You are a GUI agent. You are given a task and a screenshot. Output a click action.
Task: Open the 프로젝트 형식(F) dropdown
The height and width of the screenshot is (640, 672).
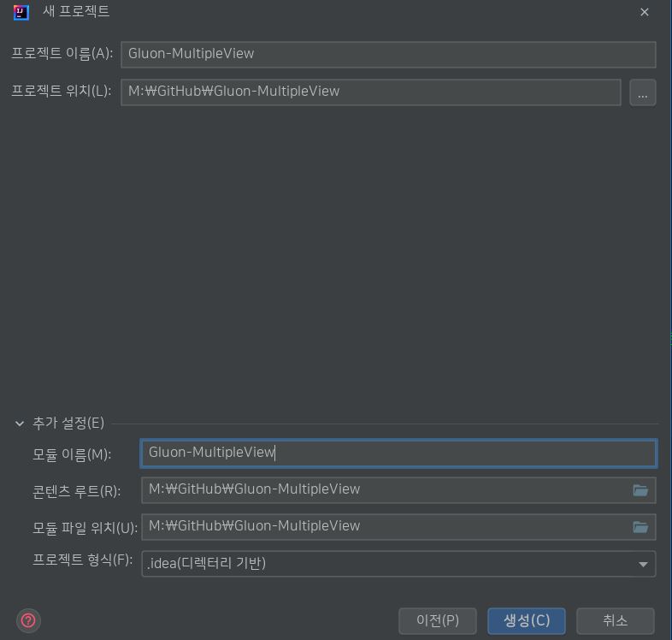[x=398, y=564]
